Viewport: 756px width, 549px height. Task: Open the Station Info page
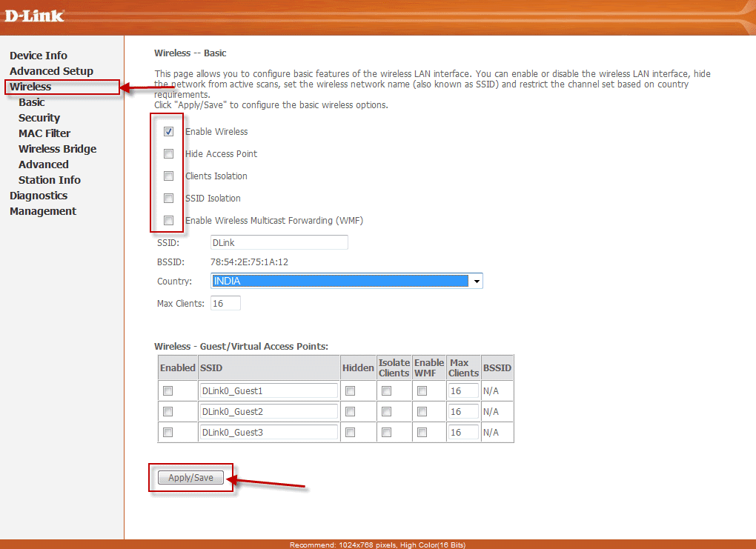pos(49,179)
